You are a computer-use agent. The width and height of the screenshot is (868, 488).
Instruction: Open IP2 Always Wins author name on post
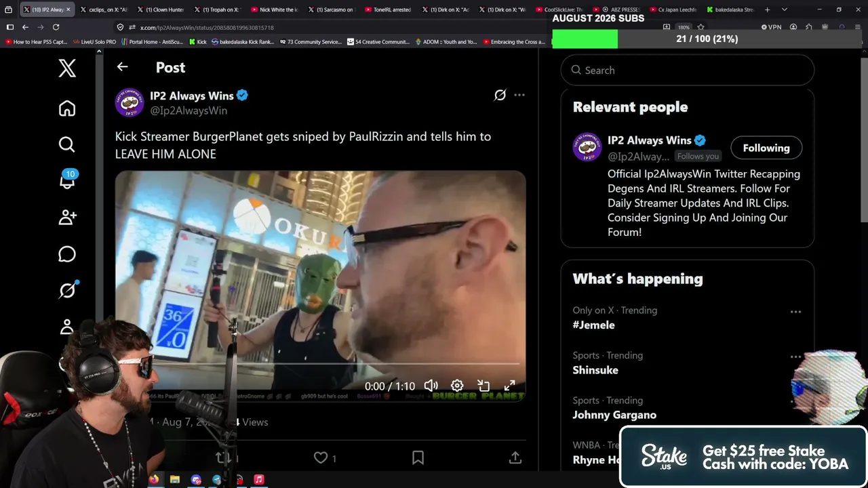point(192,96)
